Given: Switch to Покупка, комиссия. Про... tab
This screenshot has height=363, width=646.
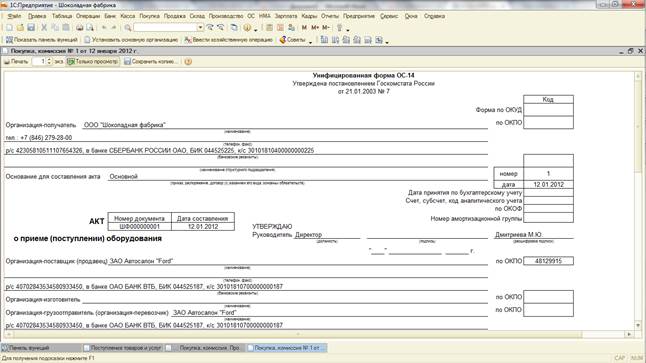Looking at the screenshot, I should tap(205, 348).
